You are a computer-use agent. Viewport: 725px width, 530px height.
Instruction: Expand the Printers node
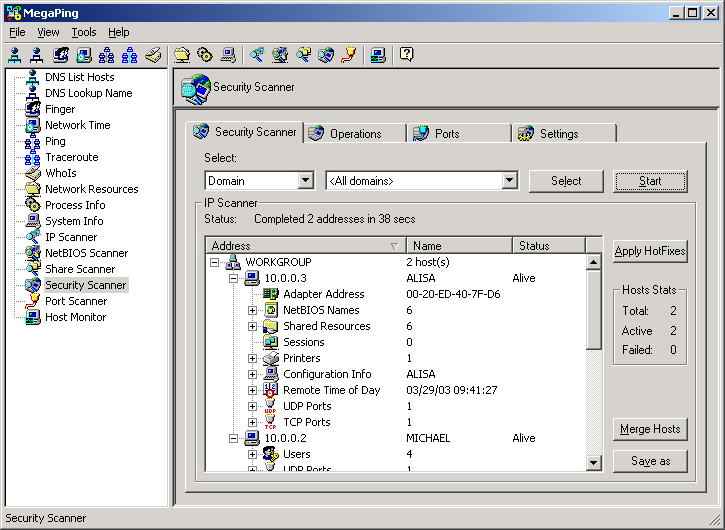point(252,358)
